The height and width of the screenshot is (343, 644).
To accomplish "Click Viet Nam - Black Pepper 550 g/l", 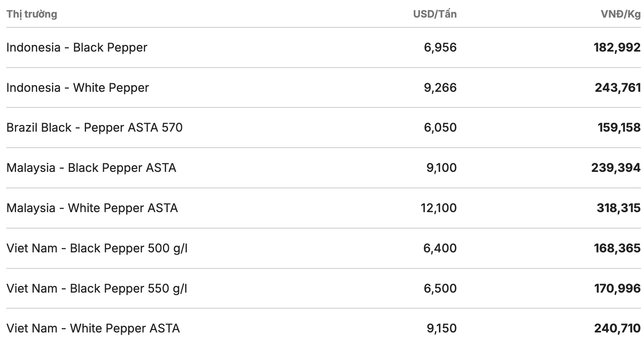I will tap(97, 288).
